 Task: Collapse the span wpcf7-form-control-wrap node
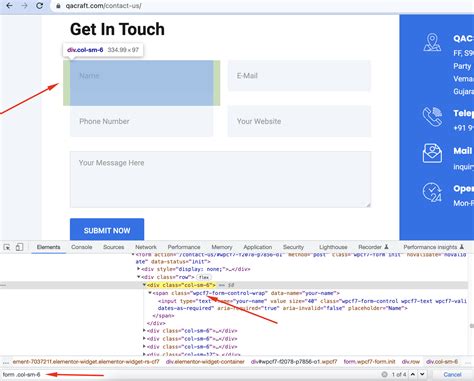pos(150,293)
